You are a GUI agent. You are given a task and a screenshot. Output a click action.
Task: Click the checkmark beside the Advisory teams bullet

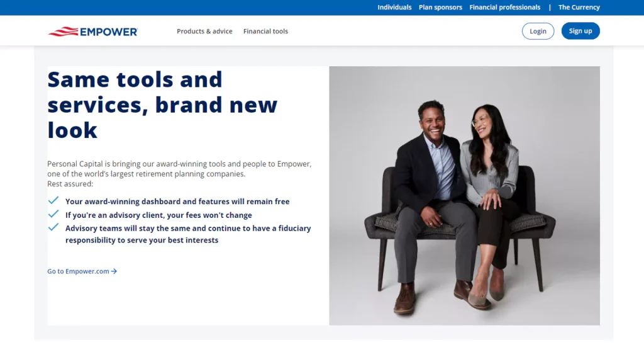(x=53, y=227)
